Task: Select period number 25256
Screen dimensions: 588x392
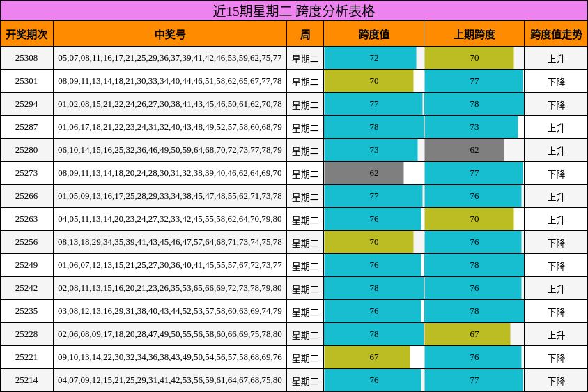Action: point(26,242)
